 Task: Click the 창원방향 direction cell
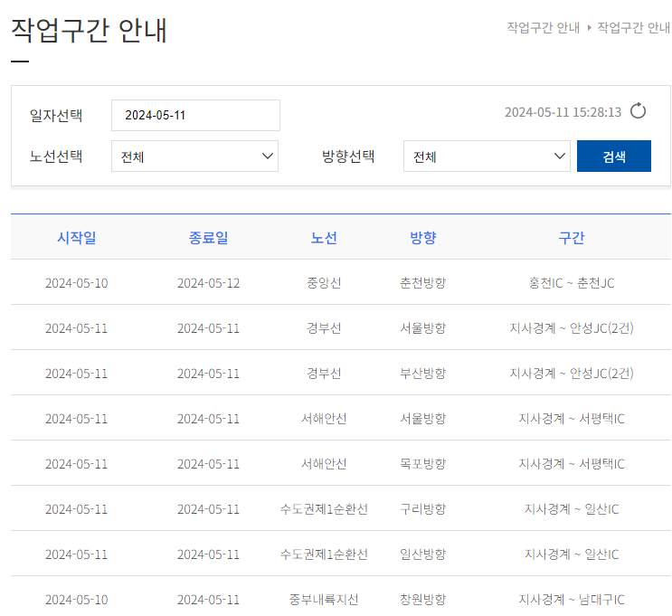click(423, 600)
